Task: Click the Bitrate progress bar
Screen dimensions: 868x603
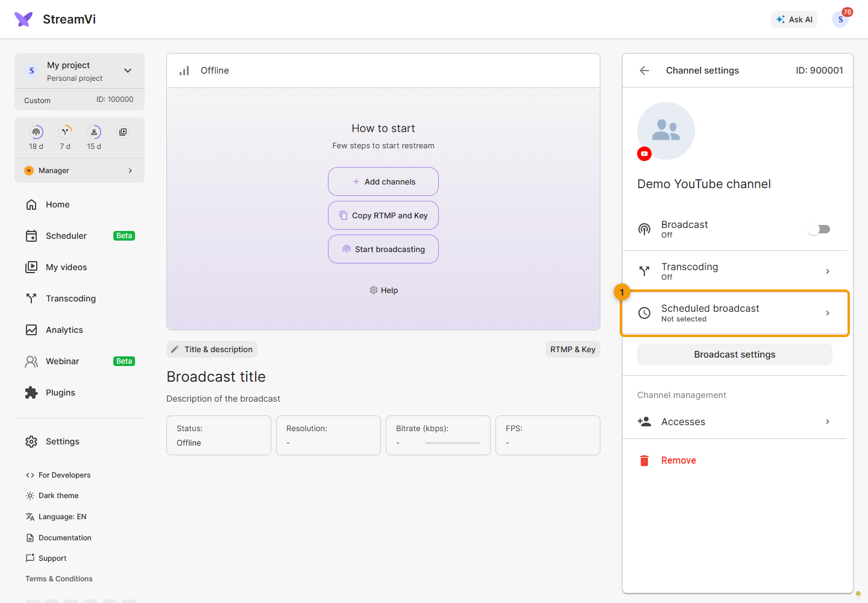Action: tap(453, 443)
